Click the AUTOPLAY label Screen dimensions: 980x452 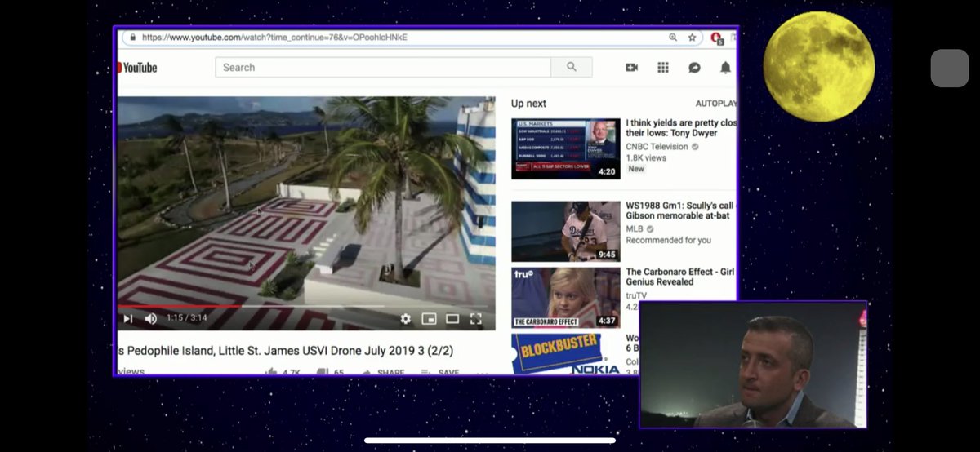click(x=715, y=104)
